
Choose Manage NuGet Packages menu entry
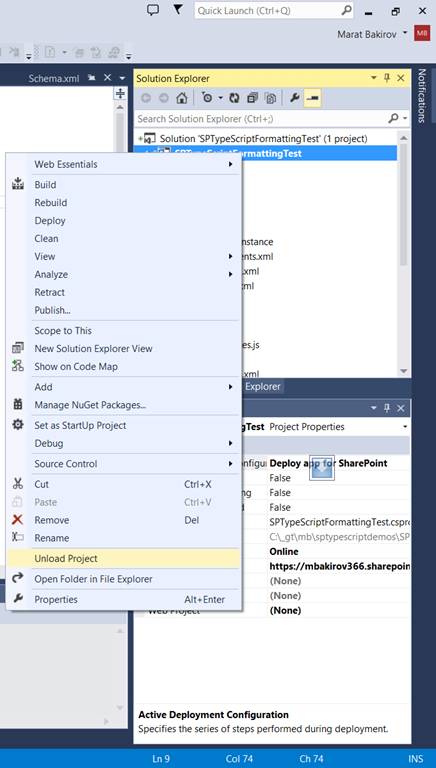pos(124,405)
